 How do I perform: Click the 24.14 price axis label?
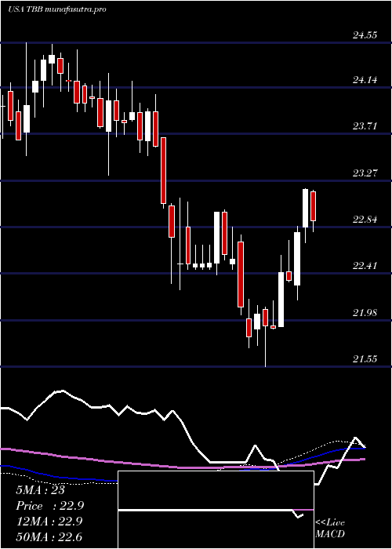click(x=365, y=80)
